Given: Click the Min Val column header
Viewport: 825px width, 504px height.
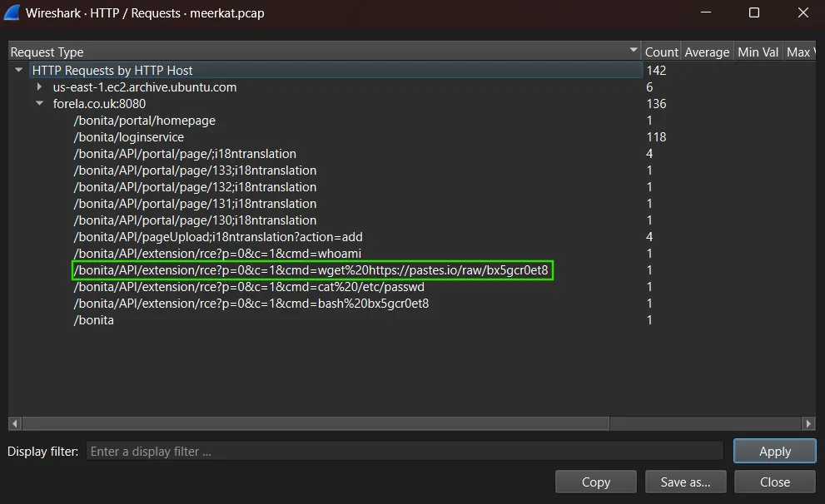Looking at the screenshot, I should tap(758, 51).
